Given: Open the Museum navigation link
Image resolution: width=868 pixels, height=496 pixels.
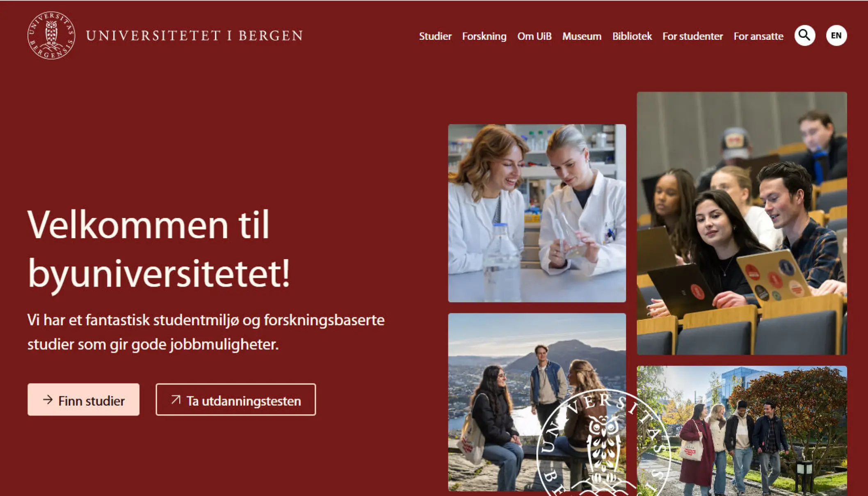Looking at the screenshot, I should 582,36.
